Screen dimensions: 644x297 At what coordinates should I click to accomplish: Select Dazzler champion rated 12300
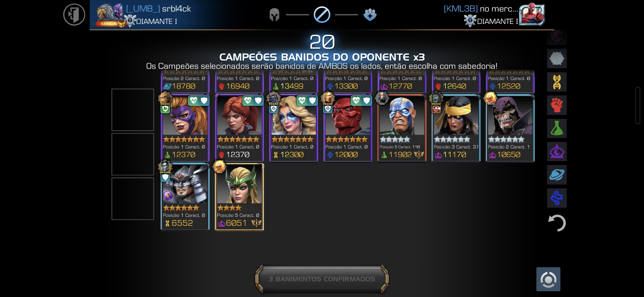(x=293, y=128)
